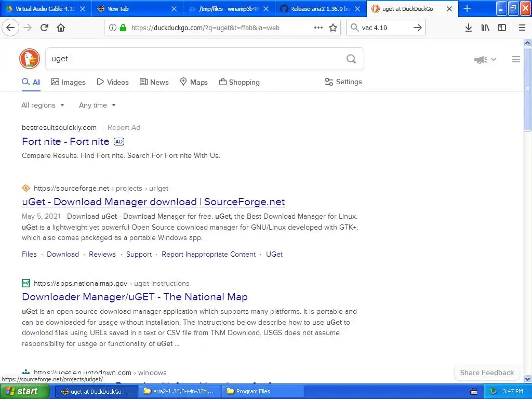The width and height of the screenshot is (532, 399).
Task: Switch to Virtual Audio Cable tab
Action: (46, 9)
